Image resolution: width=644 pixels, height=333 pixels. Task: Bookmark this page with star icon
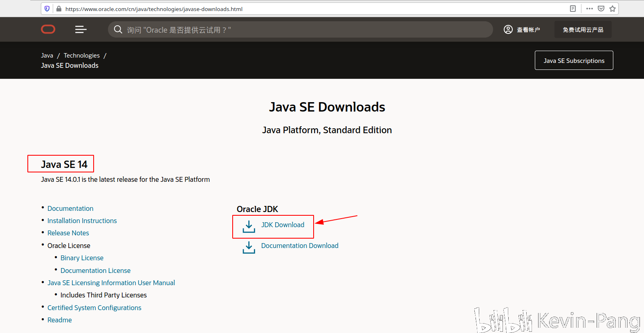[613, 9]
